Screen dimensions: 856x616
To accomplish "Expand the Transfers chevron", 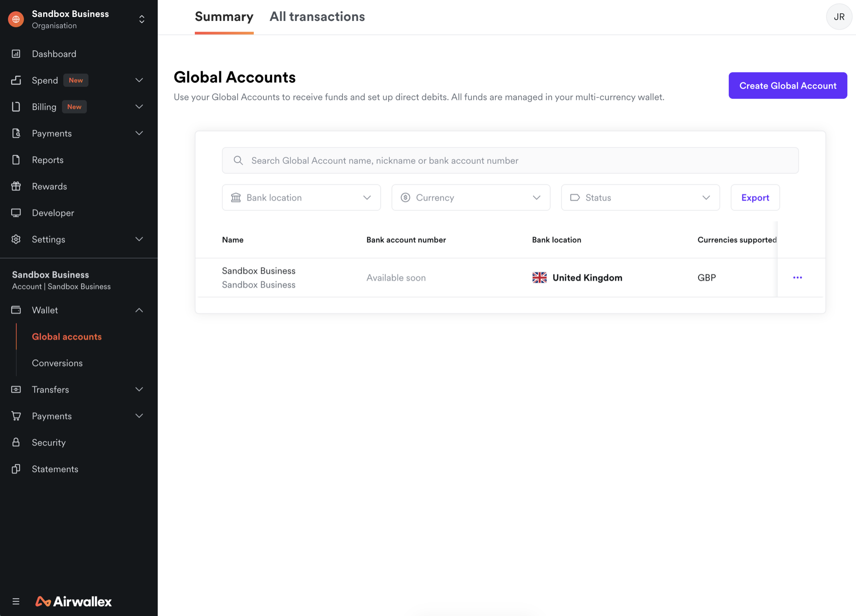I will pyautogui.click(x=139, y=390).
